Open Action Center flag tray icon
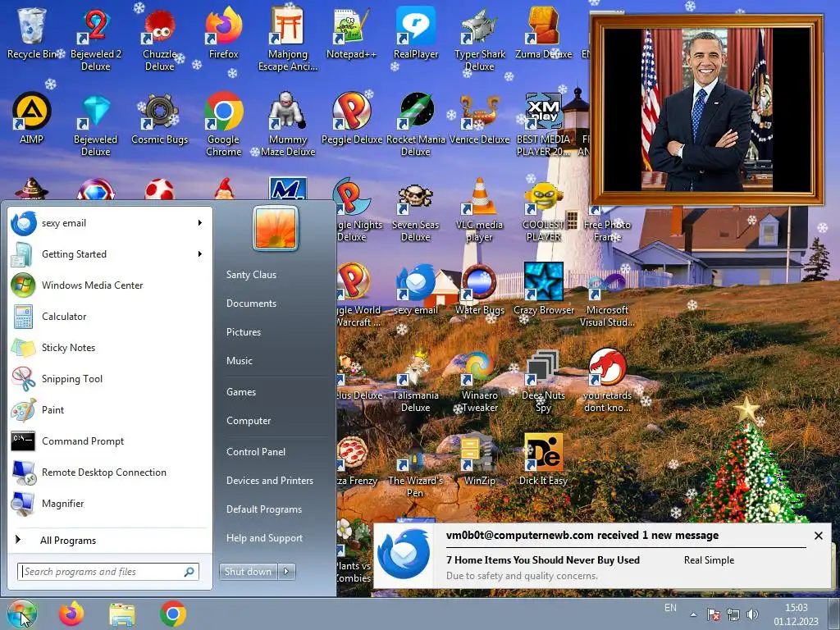Image resolution: width=840 pixels, height=630 pixels. tap(713, 614)
